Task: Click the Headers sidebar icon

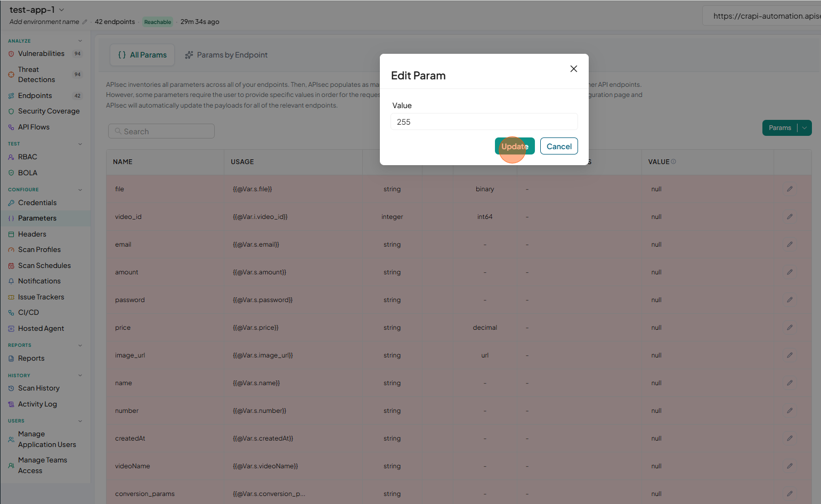Action: click(x=11, y=234)
